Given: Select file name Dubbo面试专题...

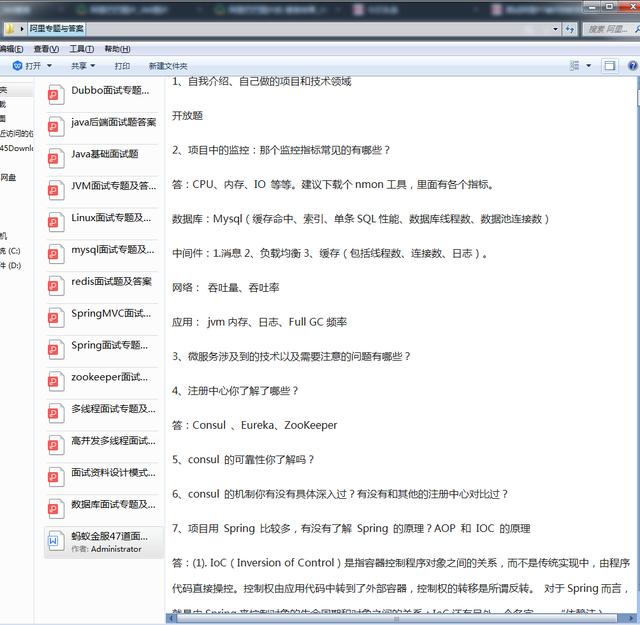Looking at the screenshot, I should click(x=110, y=90).
